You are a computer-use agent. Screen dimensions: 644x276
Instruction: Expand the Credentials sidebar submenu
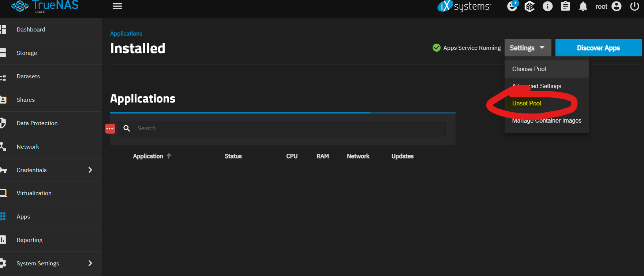click(x=90, y=170)
